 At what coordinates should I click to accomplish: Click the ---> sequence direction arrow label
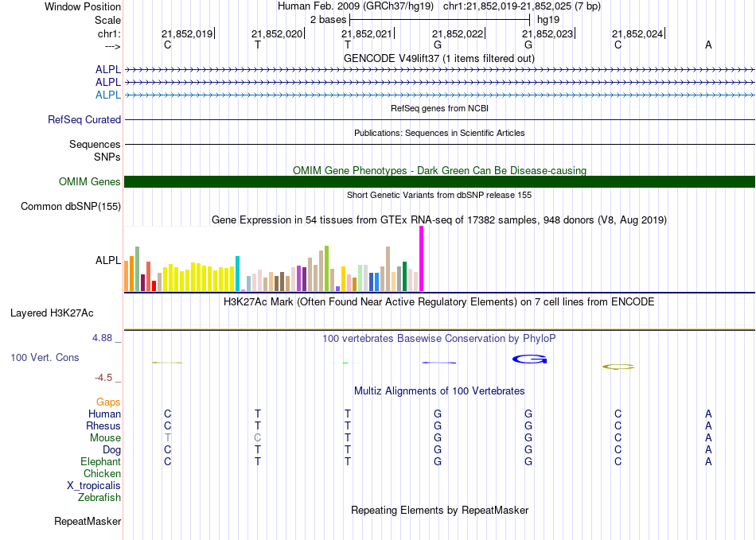click(112, 46)
